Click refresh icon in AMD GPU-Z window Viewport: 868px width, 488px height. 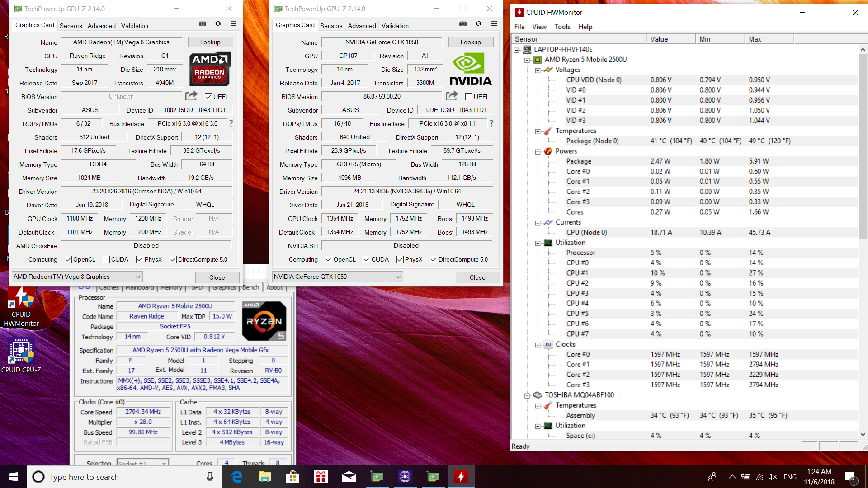[x=218, y=24]
